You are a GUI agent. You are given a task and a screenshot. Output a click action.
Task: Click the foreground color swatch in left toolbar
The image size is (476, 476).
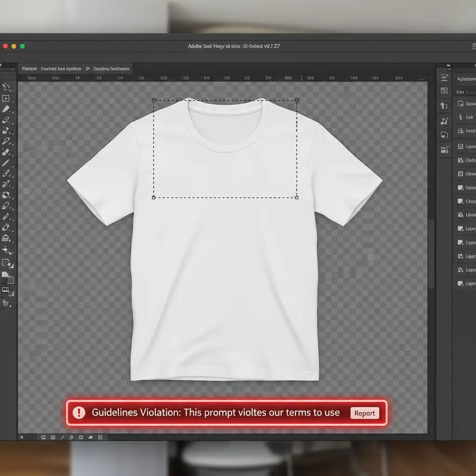(6, 275)
